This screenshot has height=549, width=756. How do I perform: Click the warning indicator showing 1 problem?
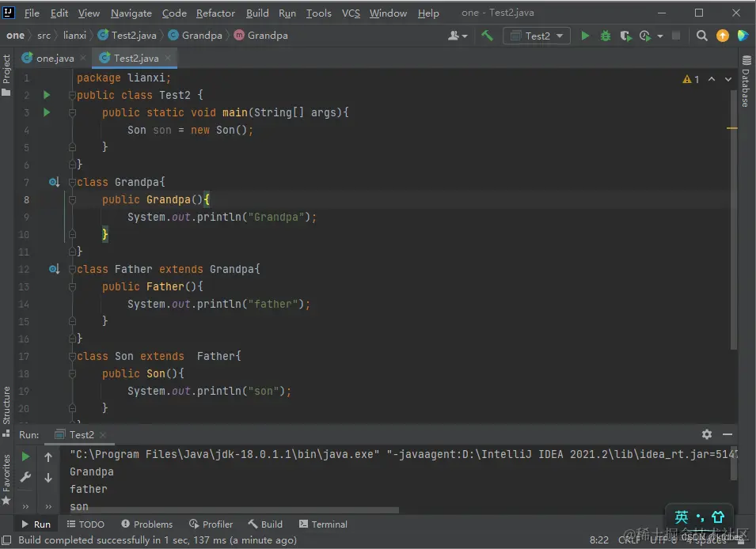[x=691, y=79]
